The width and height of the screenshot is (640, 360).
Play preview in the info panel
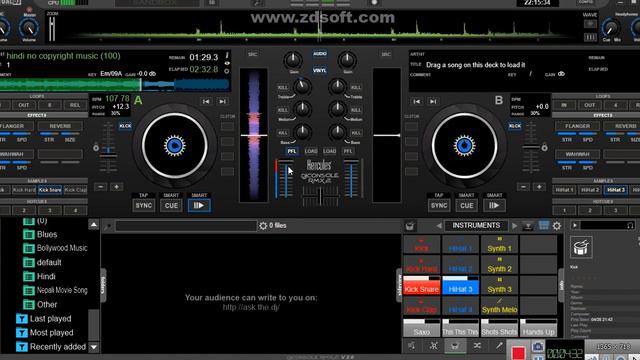click(x=575, y=225)
